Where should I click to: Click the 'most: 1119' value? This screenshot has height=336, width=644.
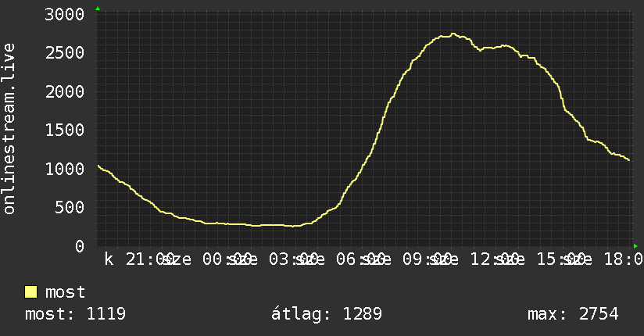(75, 314)
